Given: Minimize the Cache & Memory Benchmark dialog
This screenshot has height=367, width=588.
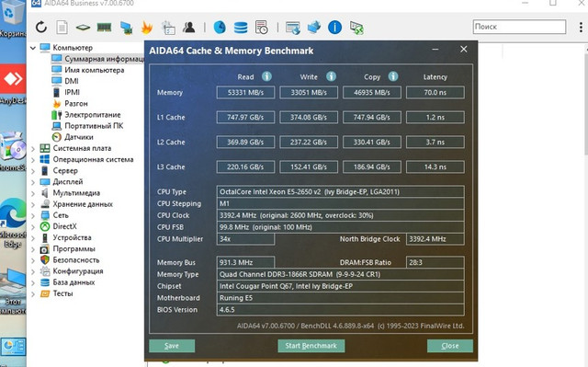Looking at the screenshot, I should tap(435, 50).
